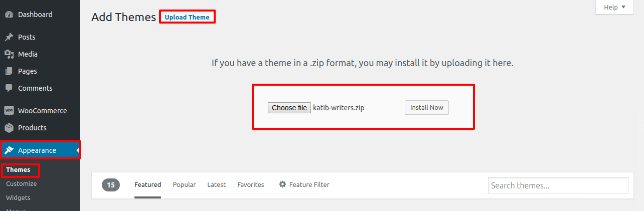Expand the Help dropdown
Viewport: 644px width, 211px height.
pyautogui.click(x=615, y=7)
